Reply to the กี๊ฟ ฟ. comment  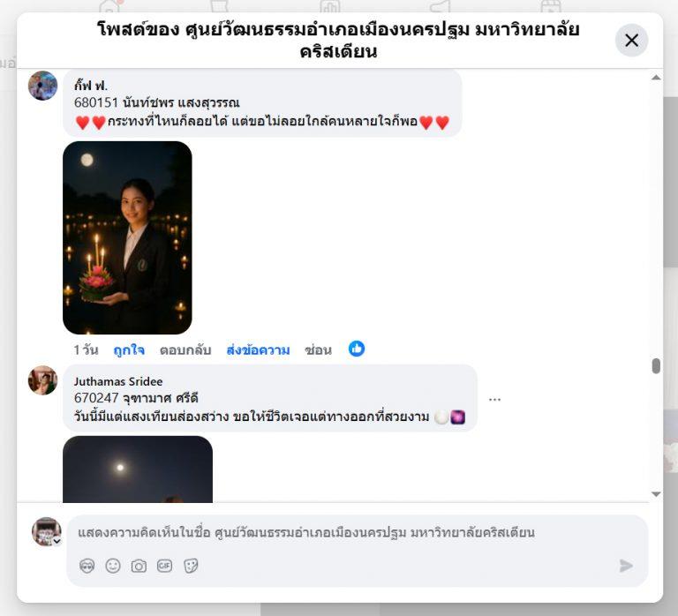click(x=185, y=350)
